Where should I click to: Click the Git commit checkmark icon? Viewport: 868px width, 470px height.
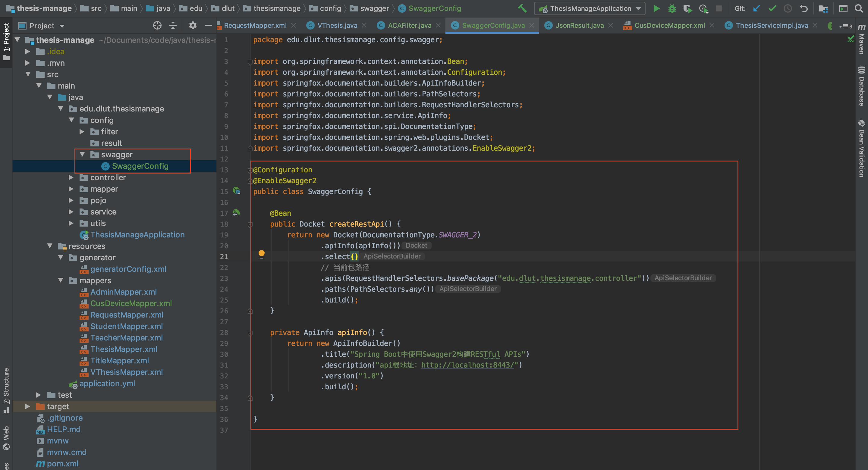tap(772, 8)
